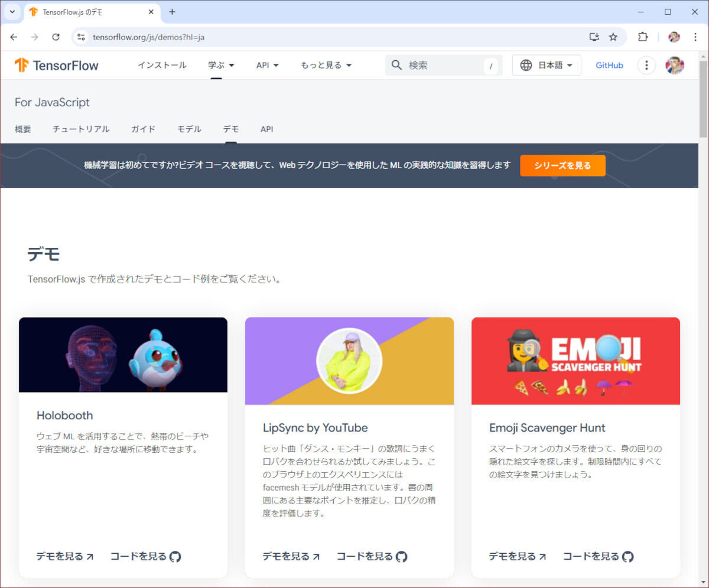This screenshot has height=588, width=709.
Task: Click GitHub icon on LipSync card
Action: tap(402, 556)
